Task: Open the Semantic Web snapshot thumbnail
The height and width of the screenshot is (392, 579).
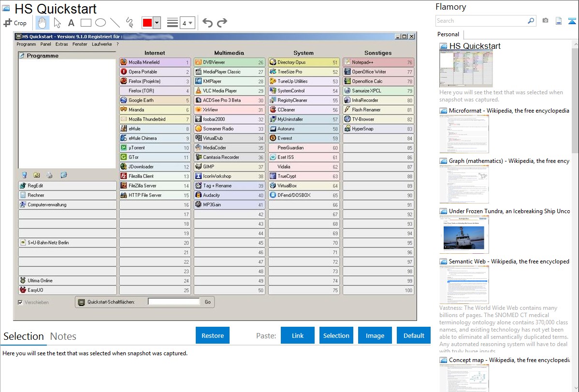Action: [x=464, y=285]
